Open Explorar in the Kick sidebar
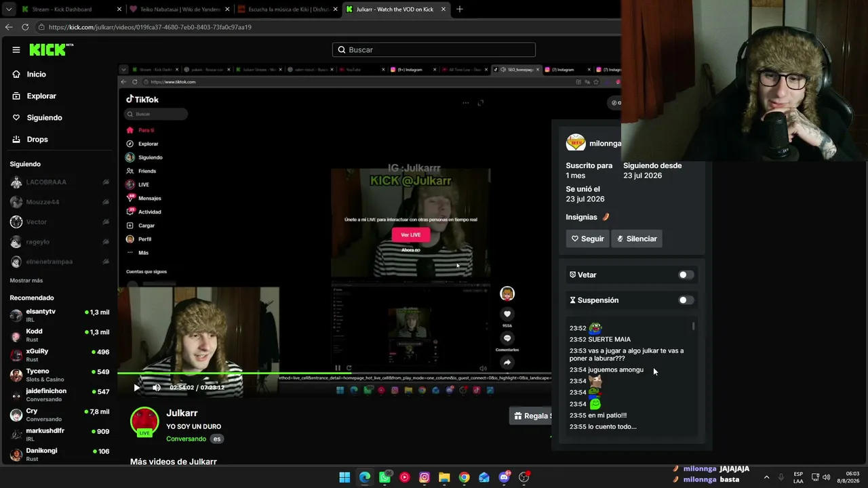The width and height of the screenshot is (868, 488). tap(41, 96)
